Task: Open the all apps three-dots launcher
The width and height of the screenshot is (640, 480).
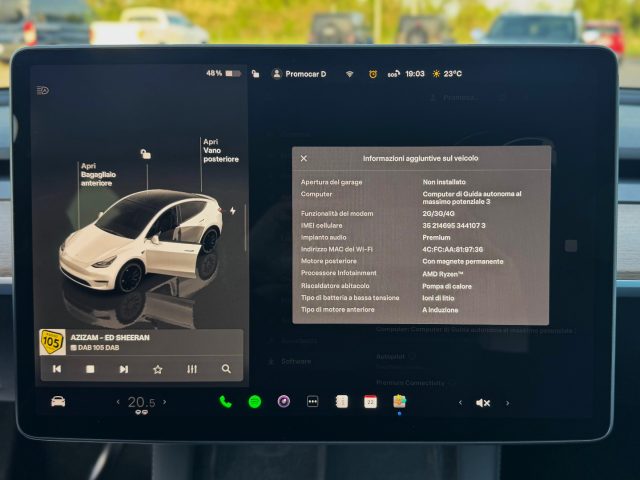Action: click(313, 402)
